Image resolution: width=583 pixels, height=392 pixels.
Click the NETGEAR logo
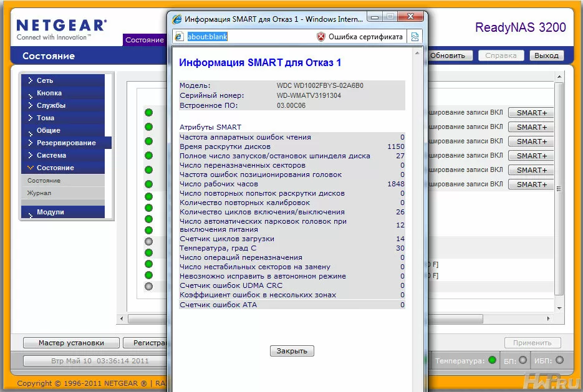click(x=60, y=29)
